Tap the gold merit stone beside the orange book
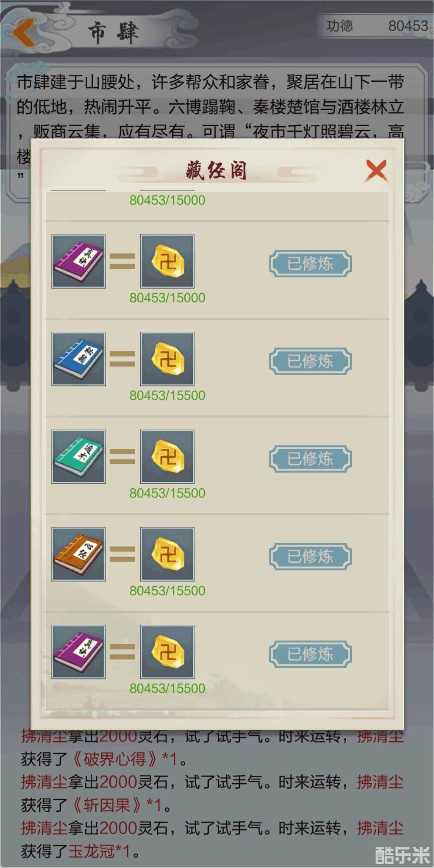 [x=167, y=554]
